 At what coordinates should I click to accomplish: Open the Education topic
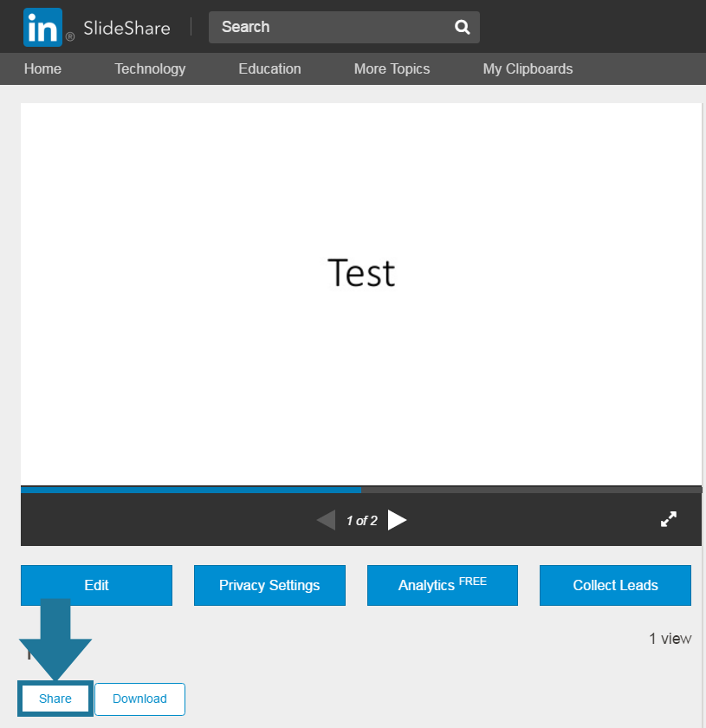click(269, 68)
